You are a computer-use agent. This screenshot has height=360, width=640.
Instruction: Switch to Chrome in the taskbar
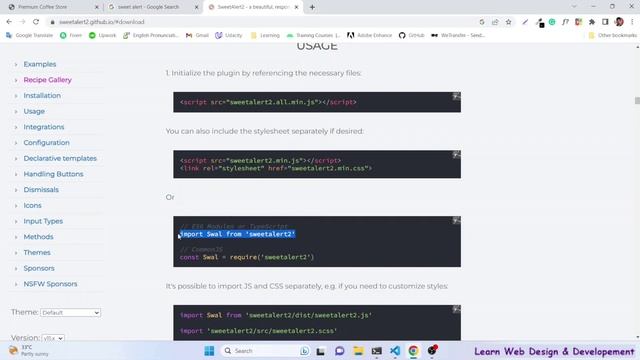tap(413, 351)
